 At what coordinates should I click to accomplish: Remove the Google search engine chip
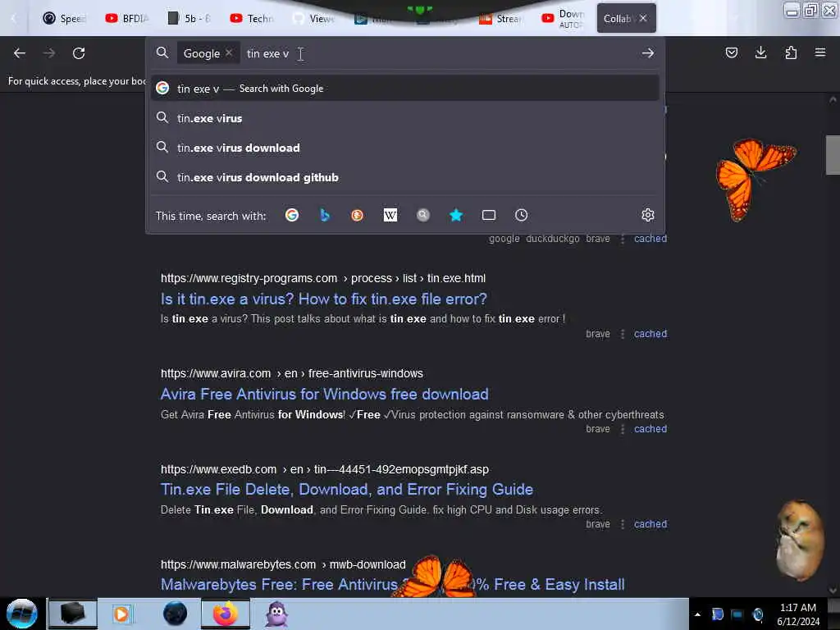click(x=229, y=52)
